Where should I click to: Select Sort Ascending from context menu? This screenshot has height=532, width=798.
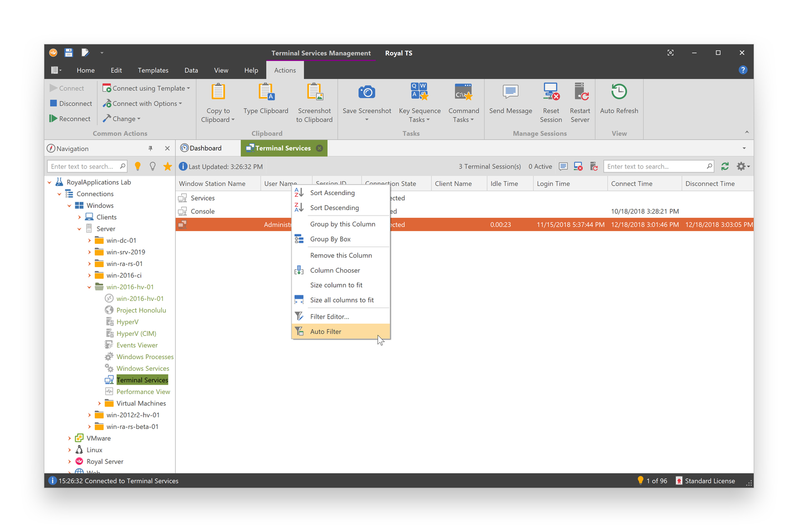click(x=332, y=193)
